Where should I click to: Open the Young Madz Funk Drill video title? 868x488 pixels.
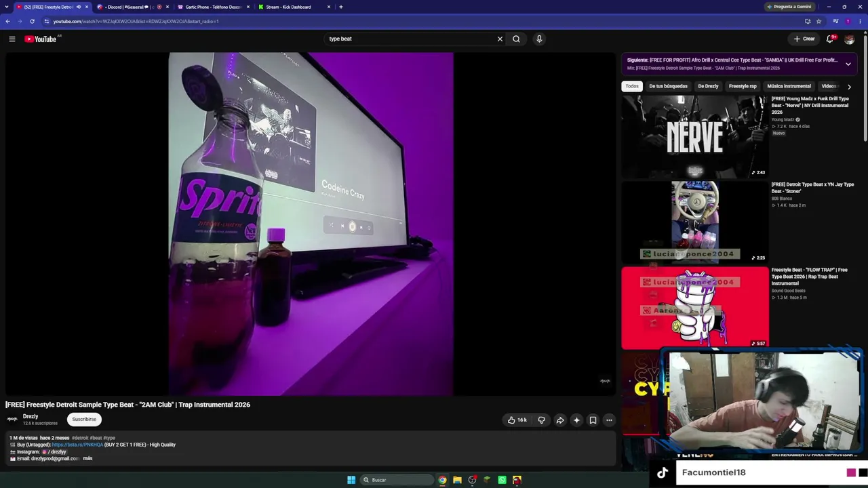pos(810,106)
